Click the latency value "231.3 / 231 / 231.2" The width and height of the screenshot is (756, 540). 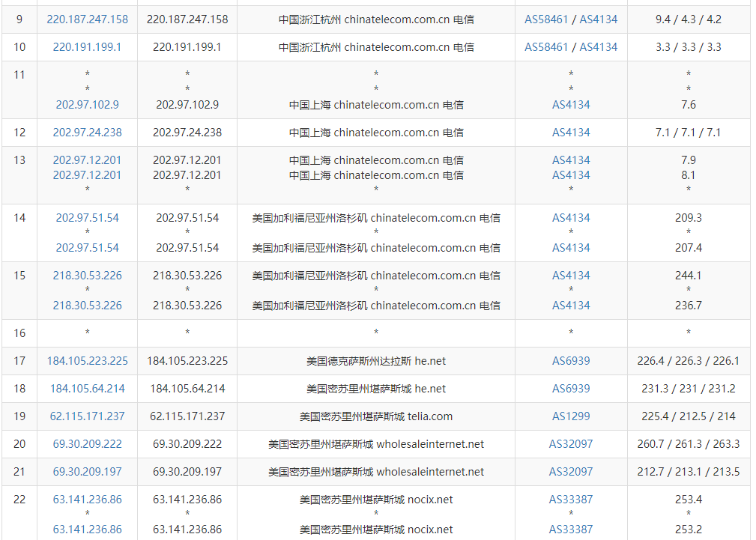689,389
